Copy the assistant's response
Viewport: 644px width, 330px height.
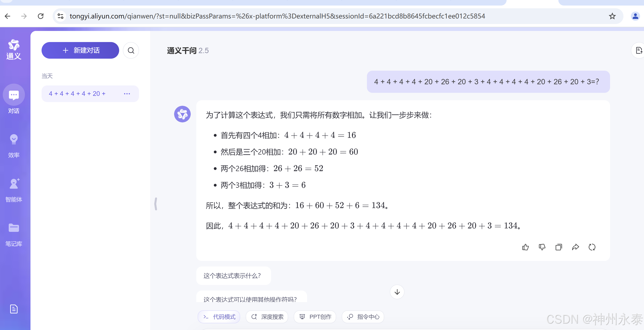tap(559, 247)
